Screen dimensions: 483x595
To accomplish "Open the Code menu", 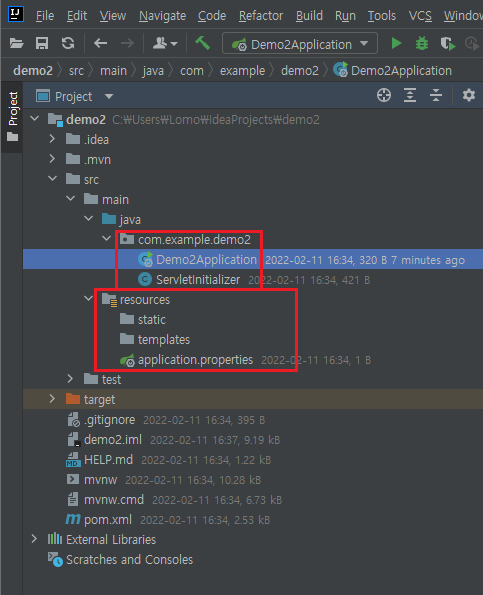I will pyautogui.click(x=212, y=16).
